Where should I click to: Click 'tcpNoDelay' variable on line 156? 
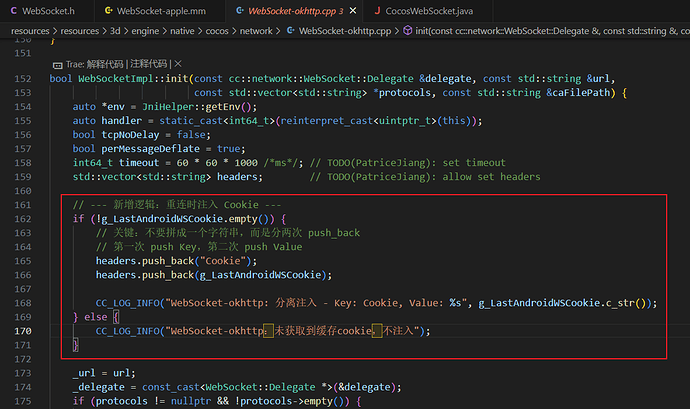pos(130,135)
